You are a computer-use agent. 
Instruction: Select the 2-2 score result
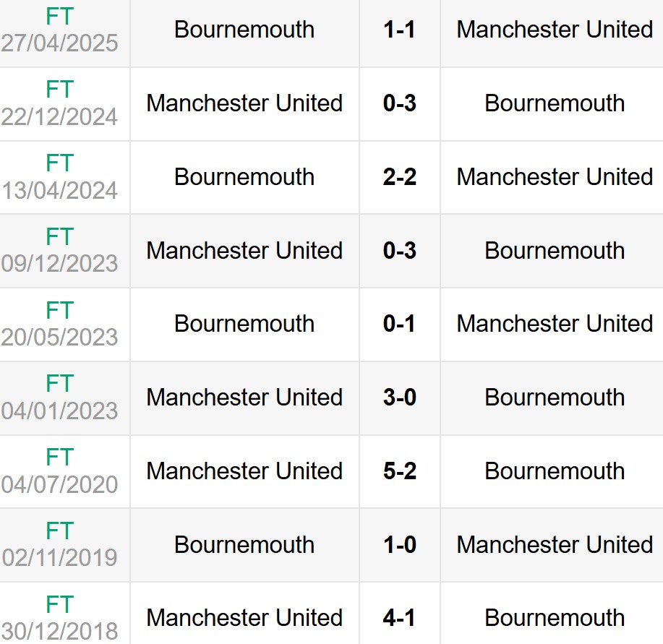point(400,177)
